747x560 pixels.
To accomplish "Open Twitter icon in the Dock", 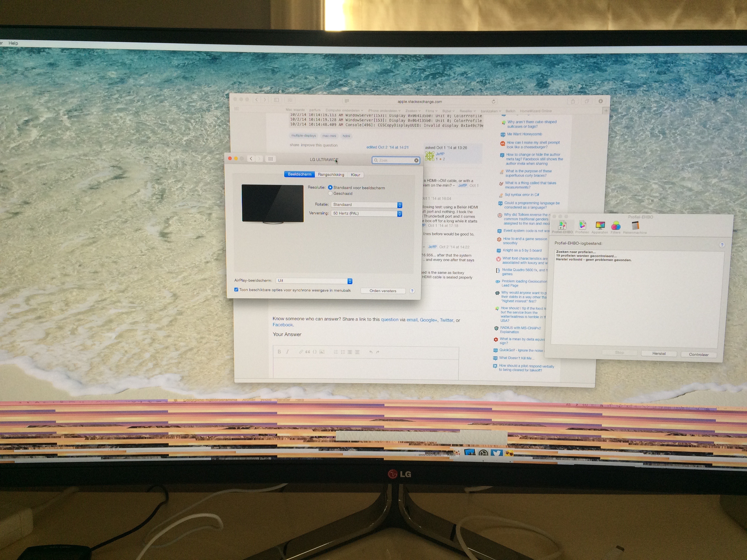I will pos(496,453).
